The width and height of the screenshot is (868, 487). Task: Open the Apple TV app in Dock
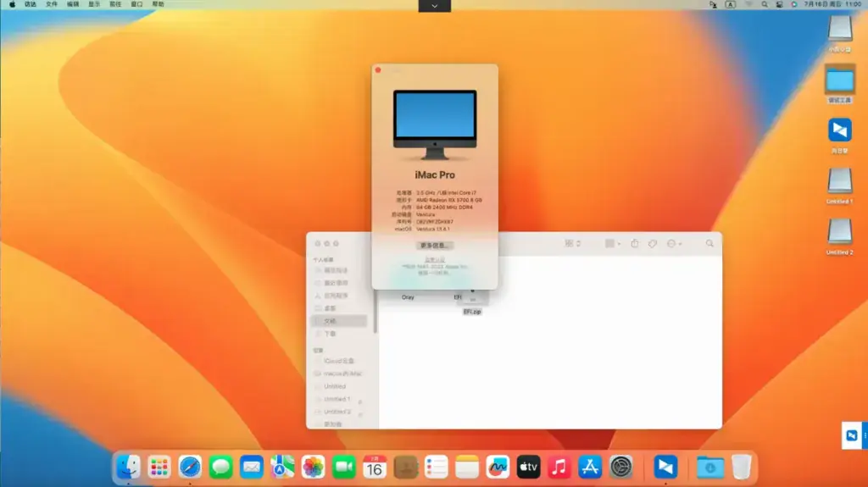[x=529, y=467]
